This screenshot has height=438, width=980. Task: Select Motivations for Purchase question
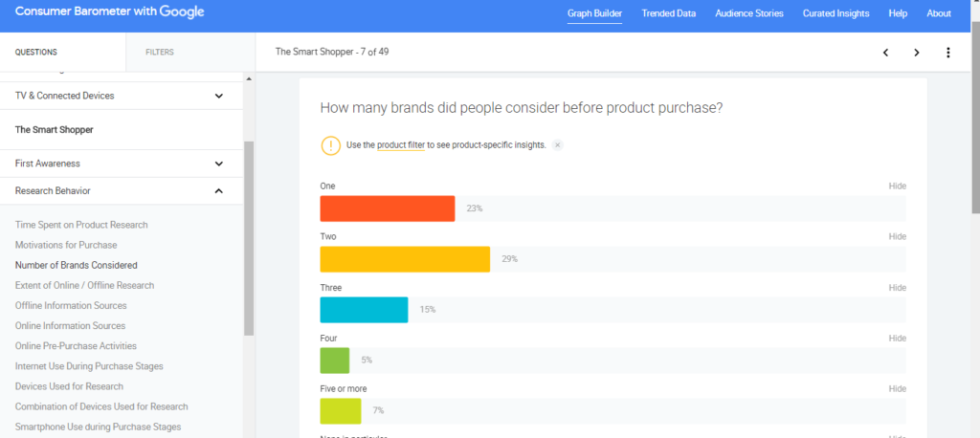66,245
